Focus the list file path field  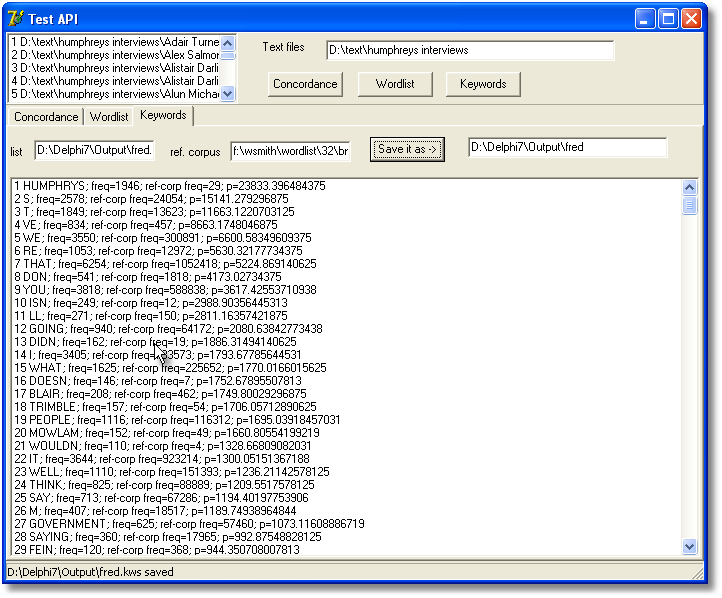tap(94, 150)
